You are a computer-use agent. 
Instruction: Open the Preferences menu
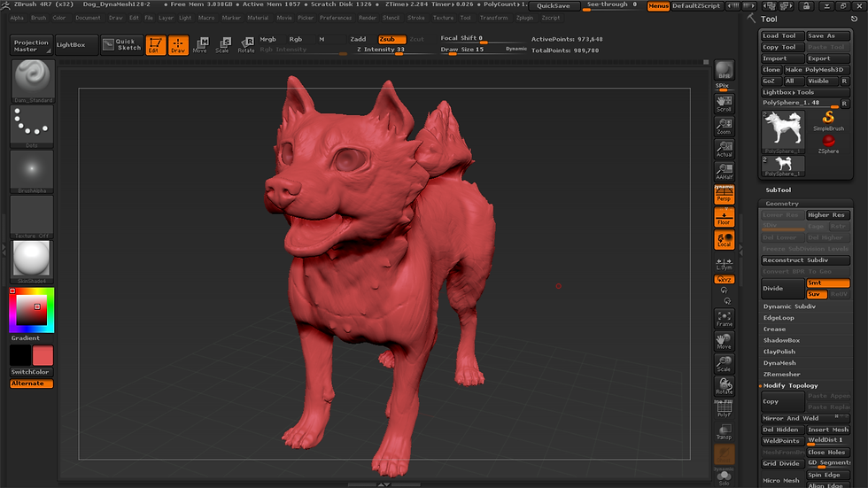336,18
